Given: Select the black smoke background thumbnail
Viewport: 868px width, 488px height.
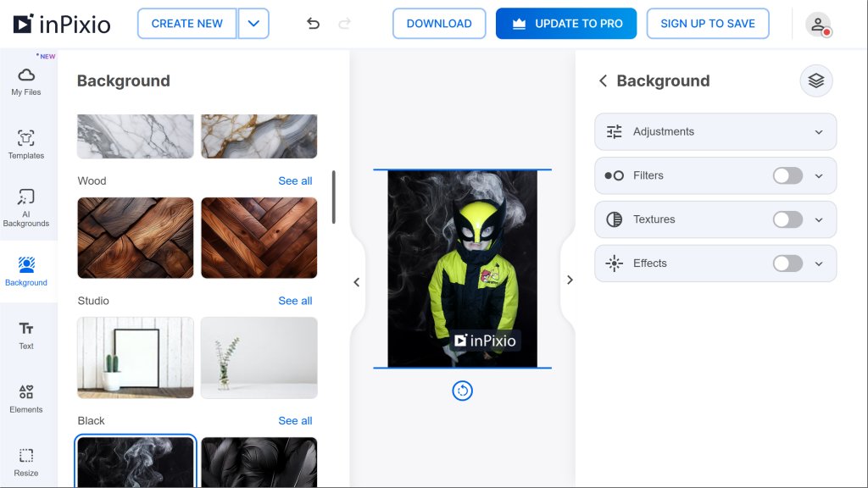Looking at the screenshot, I should (136, 463).
